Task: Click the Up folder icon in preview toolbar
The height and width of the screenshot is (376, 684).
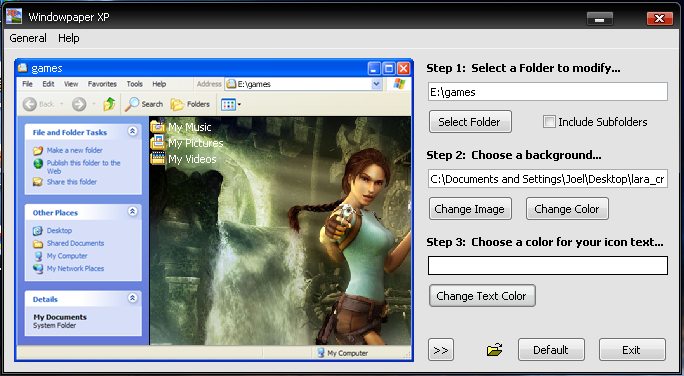Action: point(109,104)
